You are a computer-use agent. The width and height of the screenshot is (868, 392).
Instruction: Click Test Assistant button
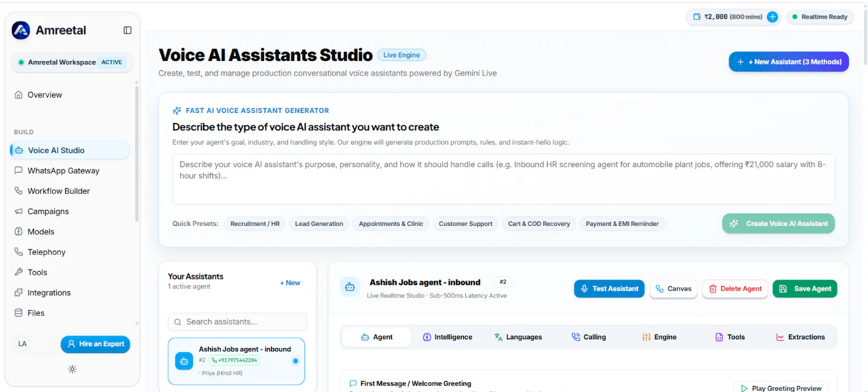click(x=609, y=289)
